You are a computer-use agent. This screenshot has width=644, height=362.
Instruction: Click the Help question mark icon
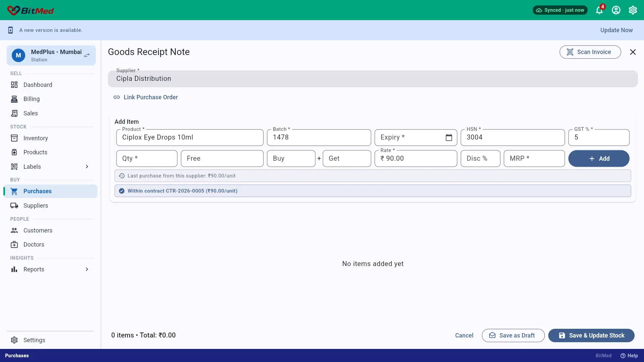pos(623,356)
